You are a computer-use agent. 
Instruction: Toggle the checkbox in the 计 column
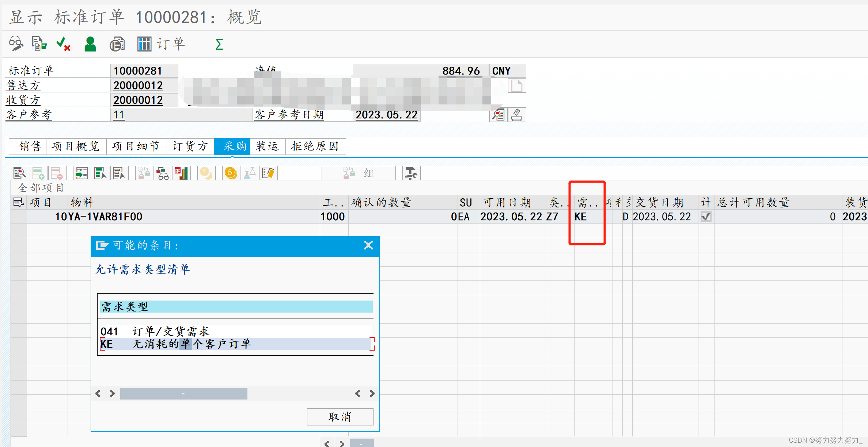tap(706, 217)
